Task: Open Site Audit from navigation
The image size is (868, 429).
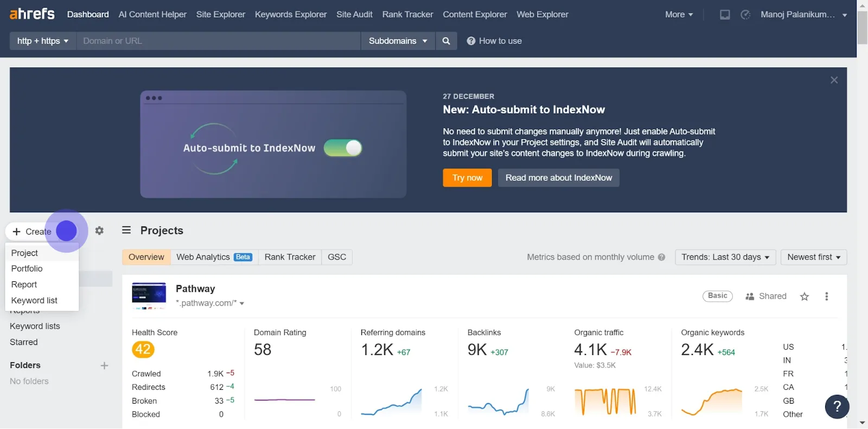Action: pos(354,15)
